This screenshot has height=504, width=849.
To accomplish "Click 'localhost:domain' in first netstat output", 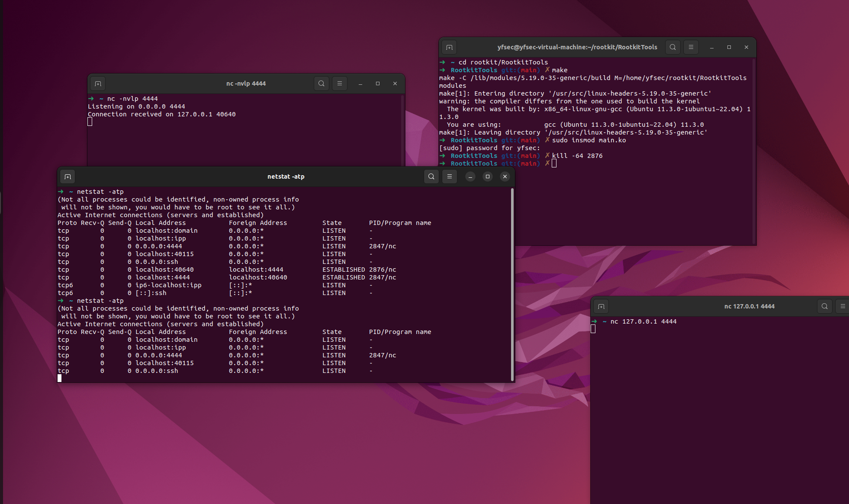I will click(167, 231).
